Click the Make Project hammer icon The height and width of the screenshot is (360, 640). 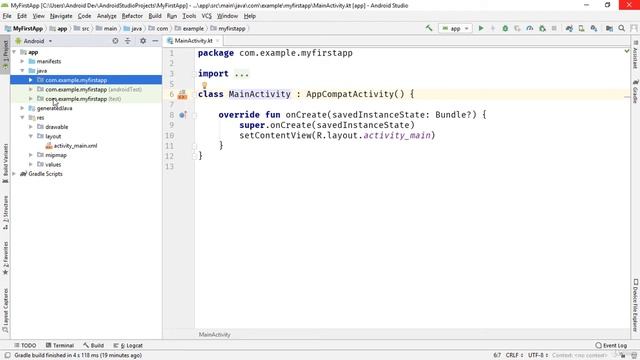[429, 28]
